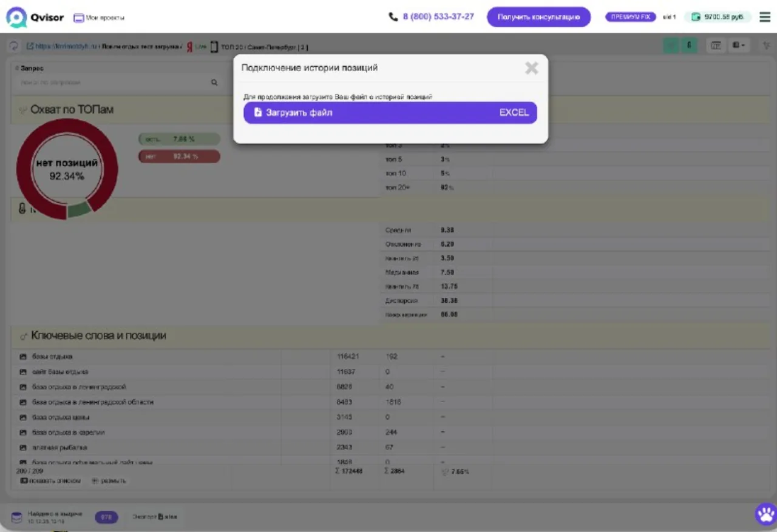Click the ПРЕМИУМ FIX badge
The width and height of the screenshot is (777, 532).
(x=631, y=17)
